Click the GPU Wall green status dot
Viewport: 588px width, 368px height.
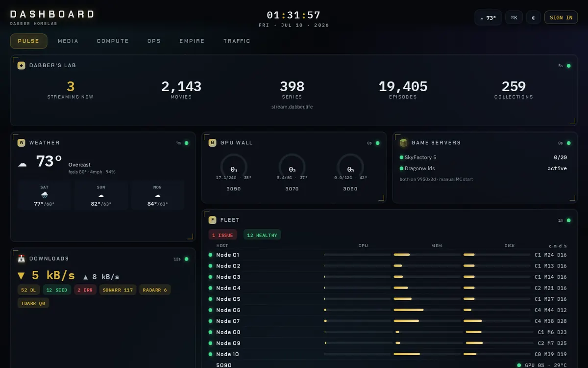[377, 143]
